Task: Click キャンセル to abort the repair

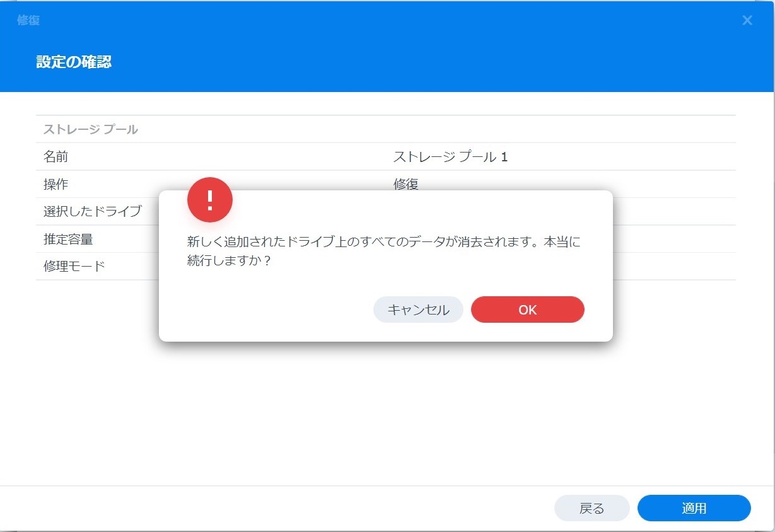Action: [x=418, y=309]
